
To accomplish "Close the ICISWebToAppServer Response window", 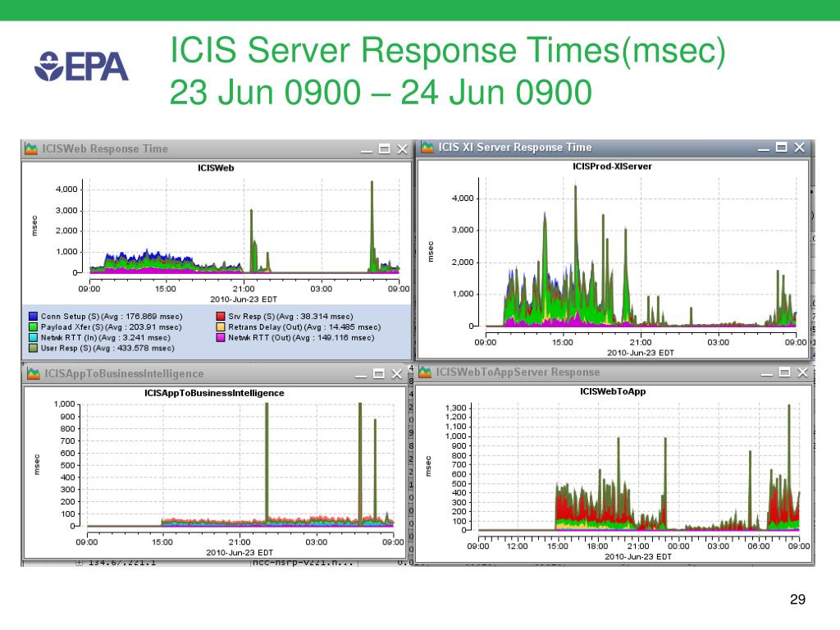I will tap(802, 372).
